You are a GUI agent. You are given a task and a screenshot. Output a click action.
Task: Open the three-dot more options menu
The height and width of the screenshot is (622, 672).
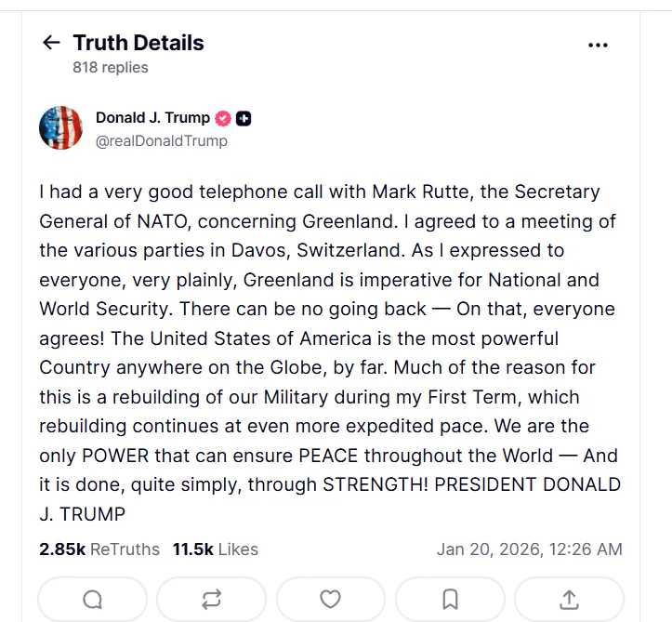click(598, 44)
